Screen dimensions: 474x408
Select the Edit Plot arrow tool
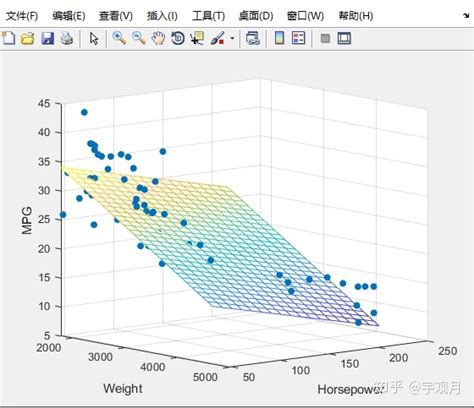coord(94,38)
